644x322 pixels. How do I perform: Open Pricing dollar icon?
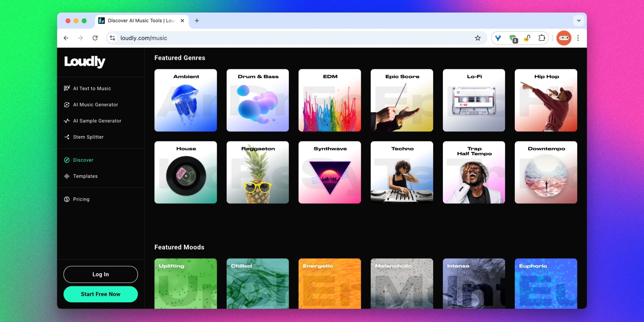(x=67, y=199)
